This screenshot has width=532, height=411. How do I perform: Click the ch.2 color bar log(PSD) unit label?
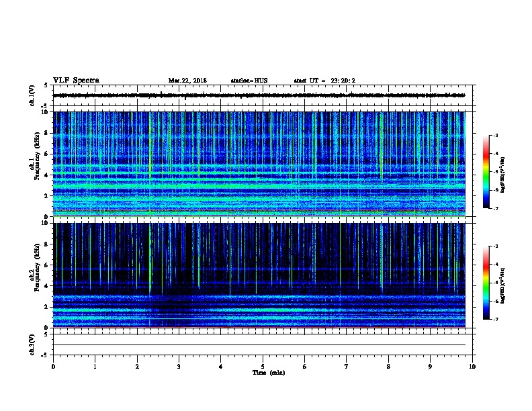[503, 286]
